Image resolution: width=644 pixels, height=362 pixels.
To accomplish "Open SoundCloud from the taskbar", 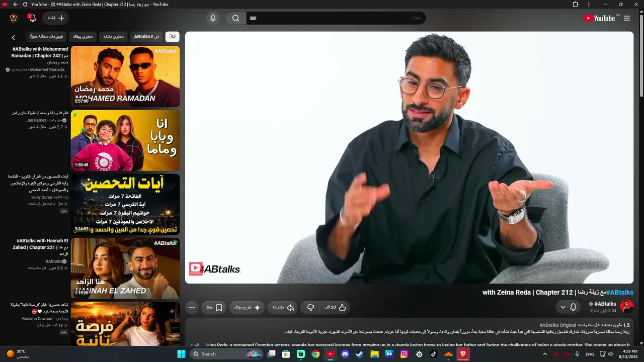I will click(x=448, y=354).
